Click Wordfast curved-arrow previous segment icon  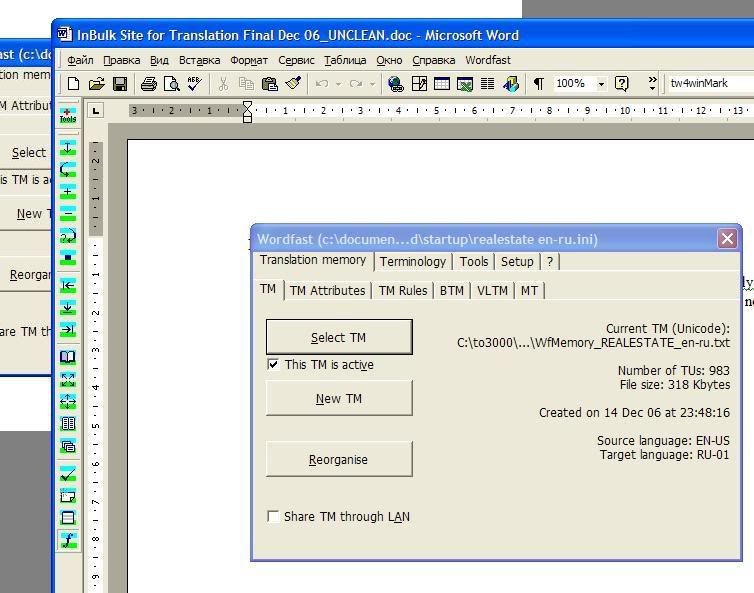point(68,169)
